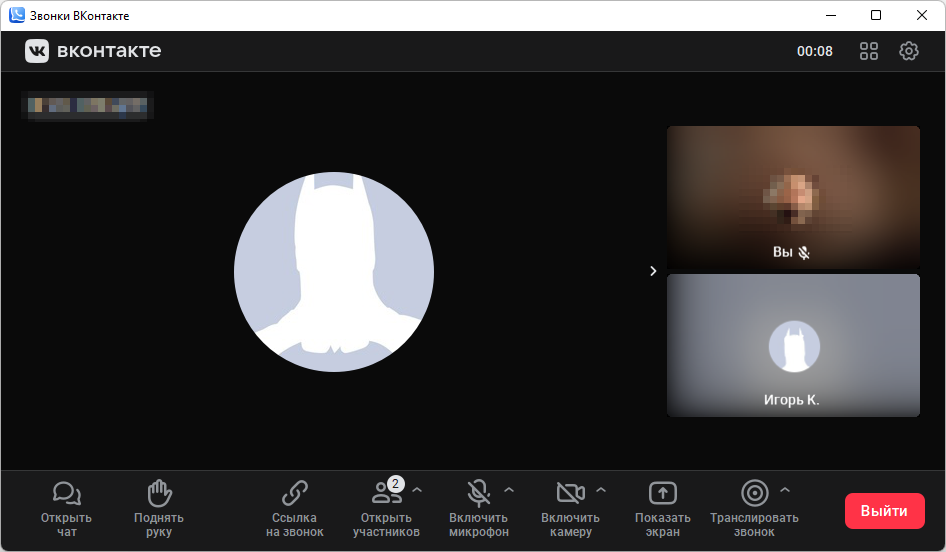Maximize the Звонки ВКонтакте window

[876, 16]
